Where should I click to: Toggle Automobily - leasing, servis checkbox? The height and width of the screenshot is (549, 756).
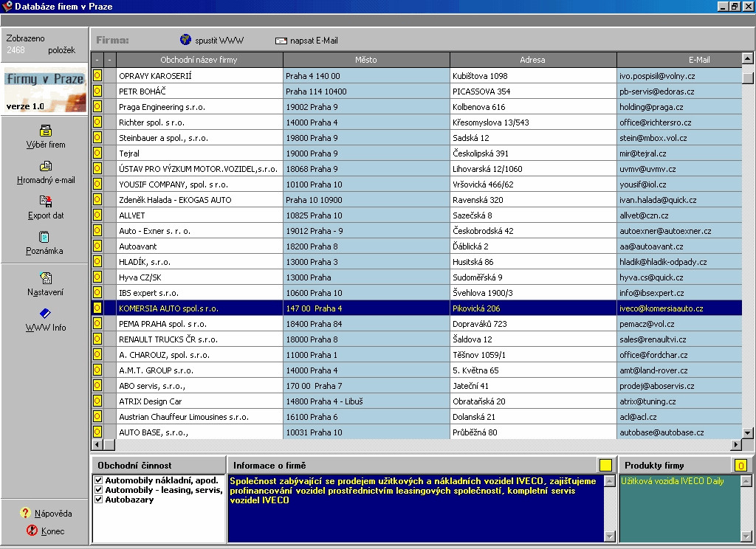coord(99,490)
